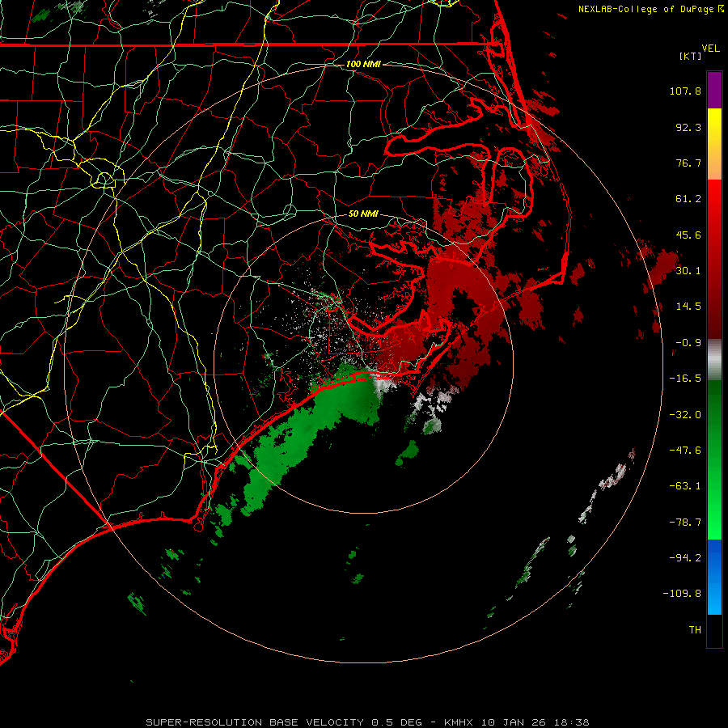This screenshot has width=728, height=728.
Task: Click the 100 NMI range ring label
Action: pos(363,64)
